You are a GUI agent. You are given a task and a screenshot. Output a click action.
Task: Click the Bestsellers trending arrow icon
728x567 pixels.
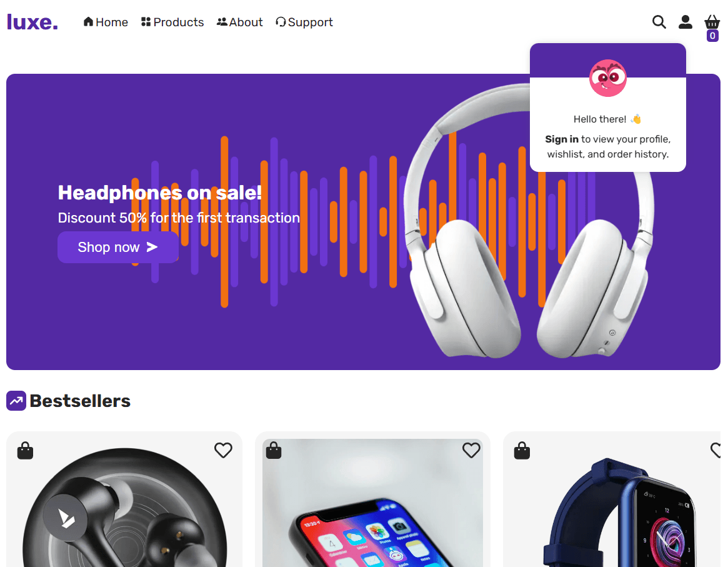tap(16, 401)
